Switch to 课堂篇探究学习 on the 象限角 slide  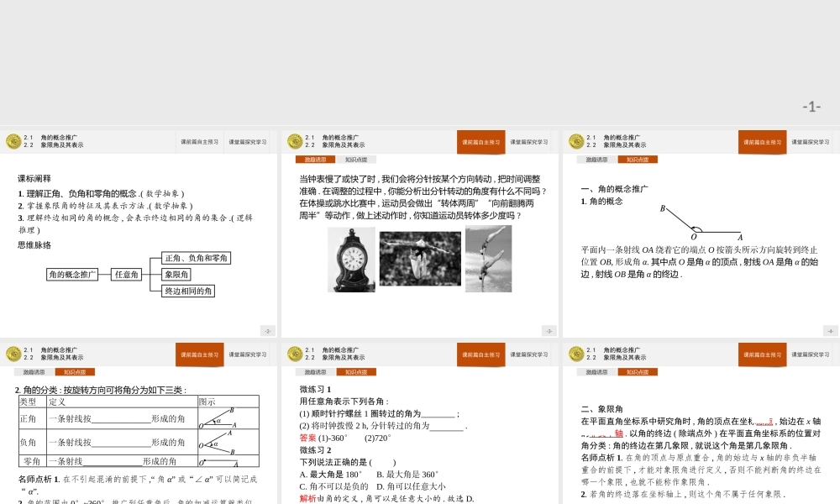tap(812, 354)
